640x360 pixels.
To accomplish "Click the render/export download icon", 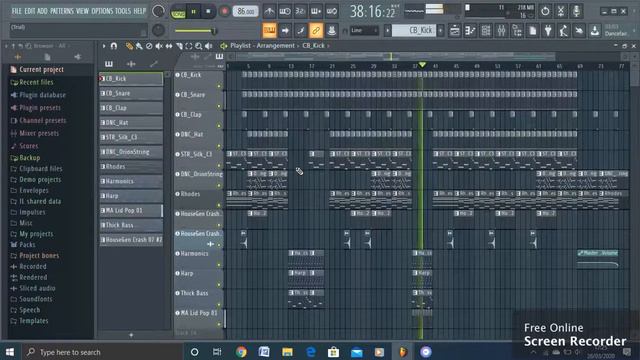I will (x=595, y=30).
